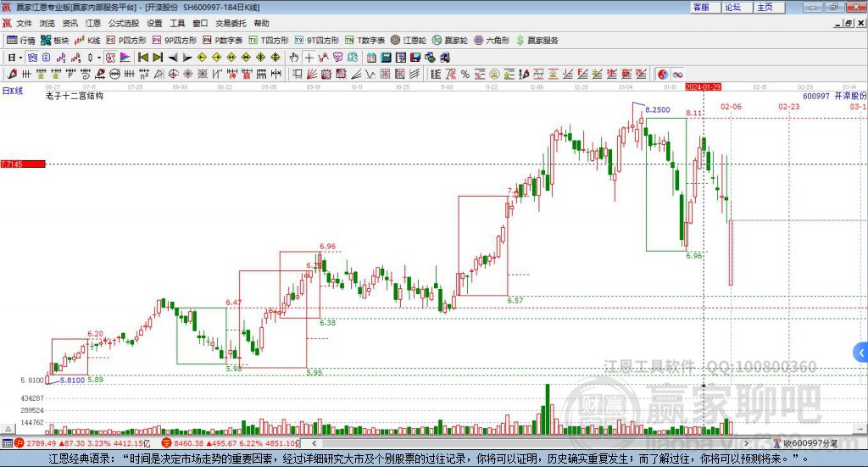The image size is (868, 467).
Task: Click the 客服 customer service button
Action: tap(705, 7)
